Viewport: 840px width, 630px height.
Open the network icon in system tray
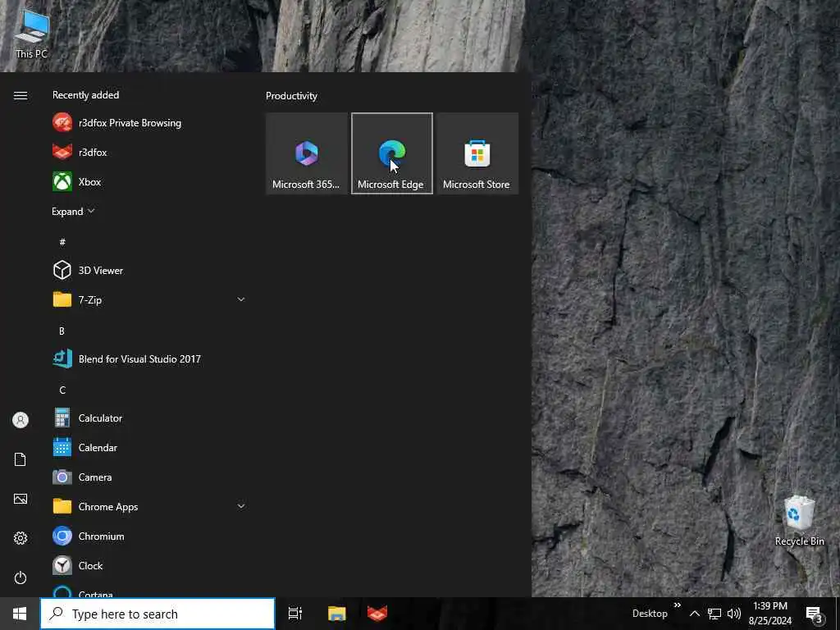pos(714,614)
